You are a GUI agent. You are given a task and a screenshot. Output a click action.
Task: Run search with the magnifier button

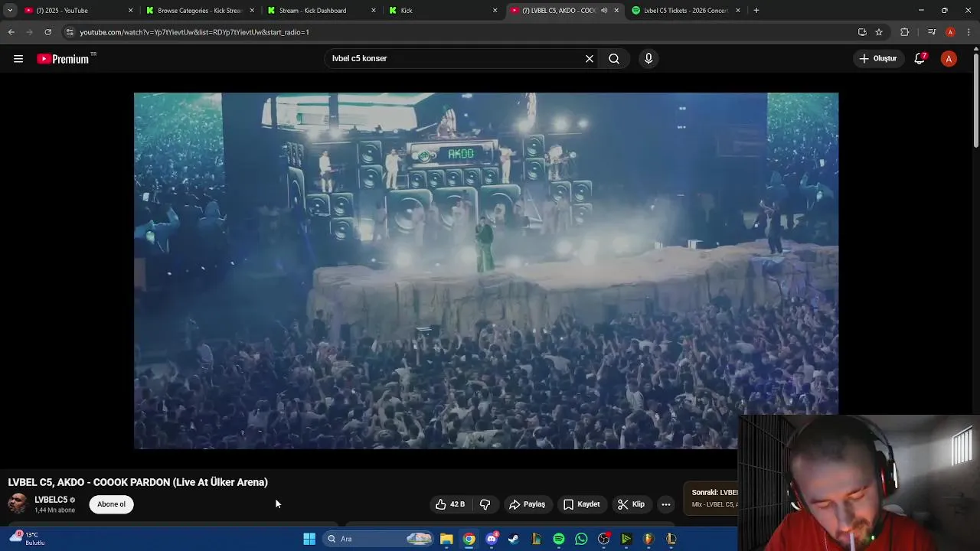coord(614,59)
